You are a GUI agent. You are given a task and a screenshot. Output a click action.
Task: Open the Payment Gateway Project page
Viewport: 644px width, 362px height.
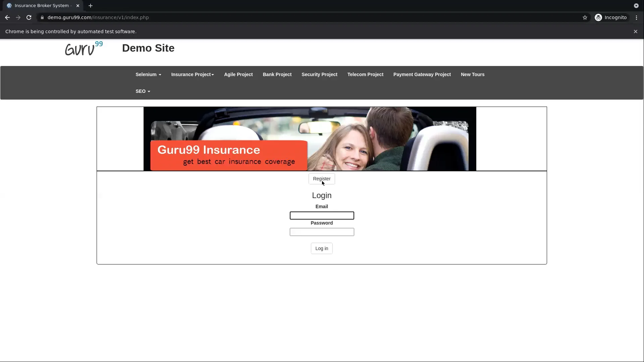click(422, 74)
